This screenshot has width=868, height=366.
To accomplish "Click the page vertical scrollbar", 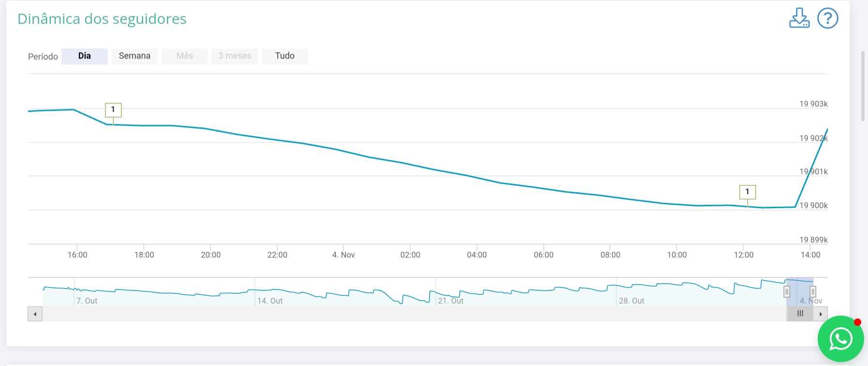I will [863, 86].
